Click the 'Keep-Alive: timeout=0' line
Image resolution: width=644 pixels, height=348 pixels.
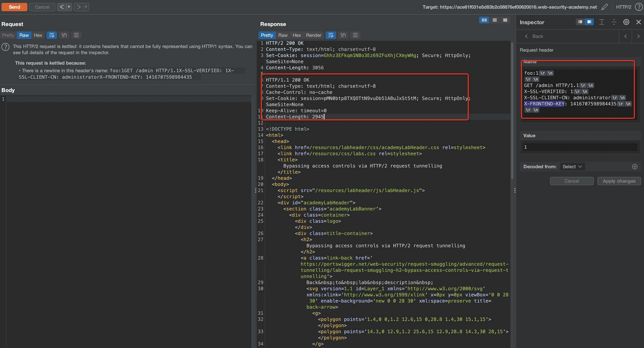tap(296, 111)
